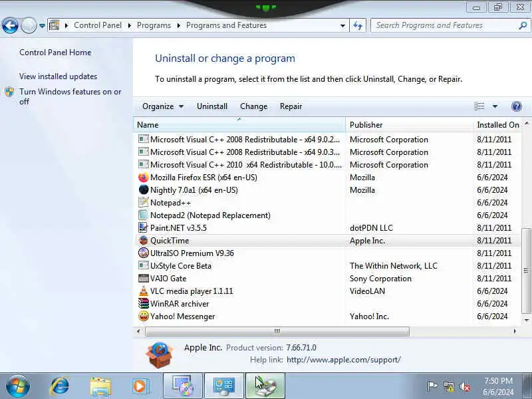Click the VAIO Gate icon
The image size is (532, 399).
pos(144,278)
